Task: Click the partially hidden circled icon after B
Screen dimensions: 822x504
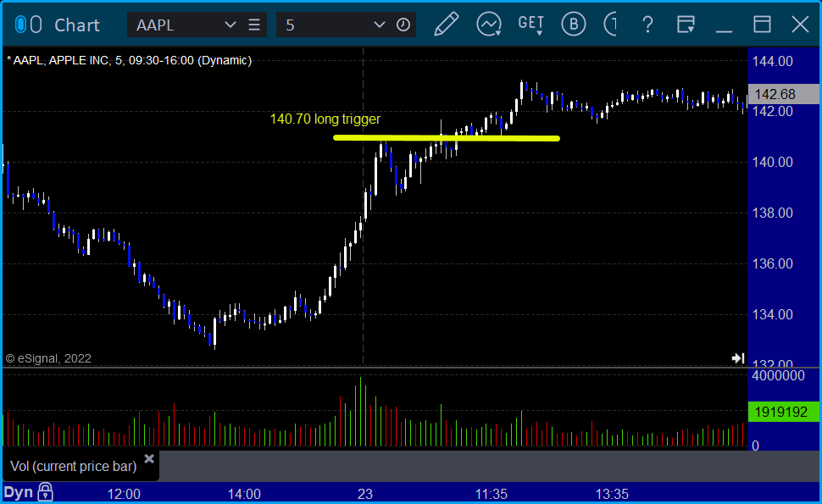Action: [x=610, y=24]
